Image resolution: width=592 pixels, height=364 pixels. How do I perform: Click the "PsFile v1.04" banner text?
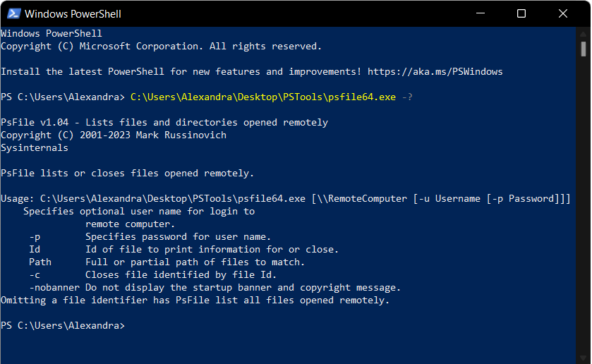point(35,123)
